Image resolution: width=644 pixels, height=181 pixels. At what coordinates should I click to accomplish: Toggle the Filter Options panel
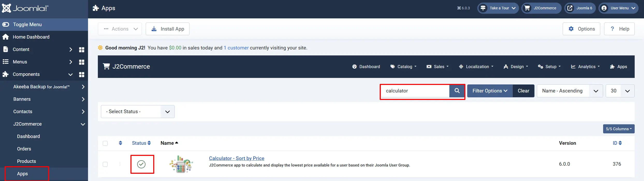pyautogui.click(x=490, y=91)
